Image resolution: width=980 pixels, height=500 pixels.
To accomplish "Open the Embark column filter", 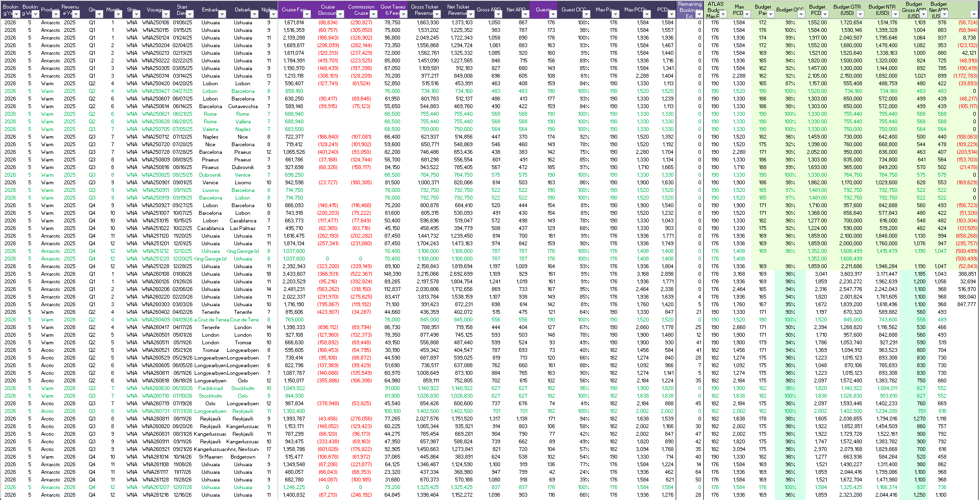I will tap(222, 14).
